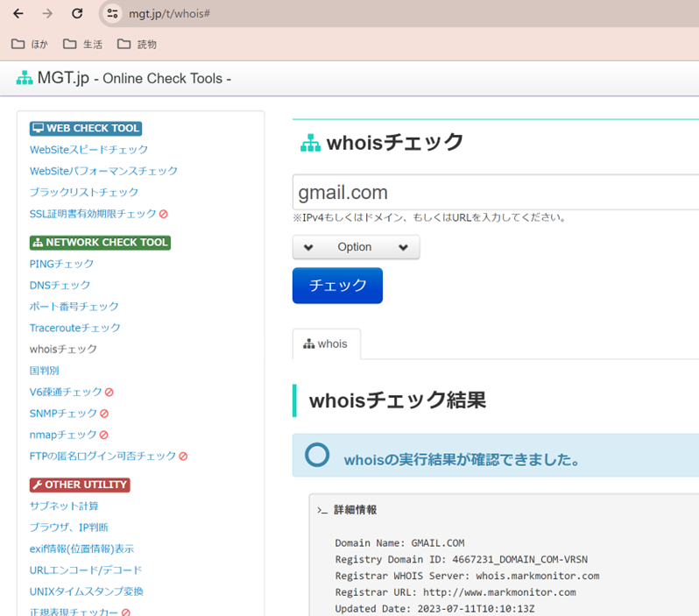Click the browser back arrow icon
699x616 pixels.
coord(18,14)
